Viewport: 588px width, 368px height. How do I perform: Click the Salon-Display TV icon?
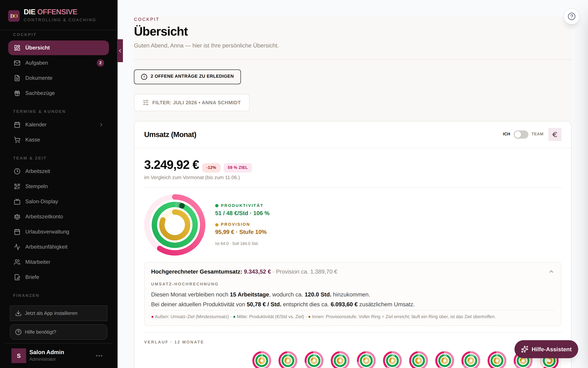[x=17, y=201]
